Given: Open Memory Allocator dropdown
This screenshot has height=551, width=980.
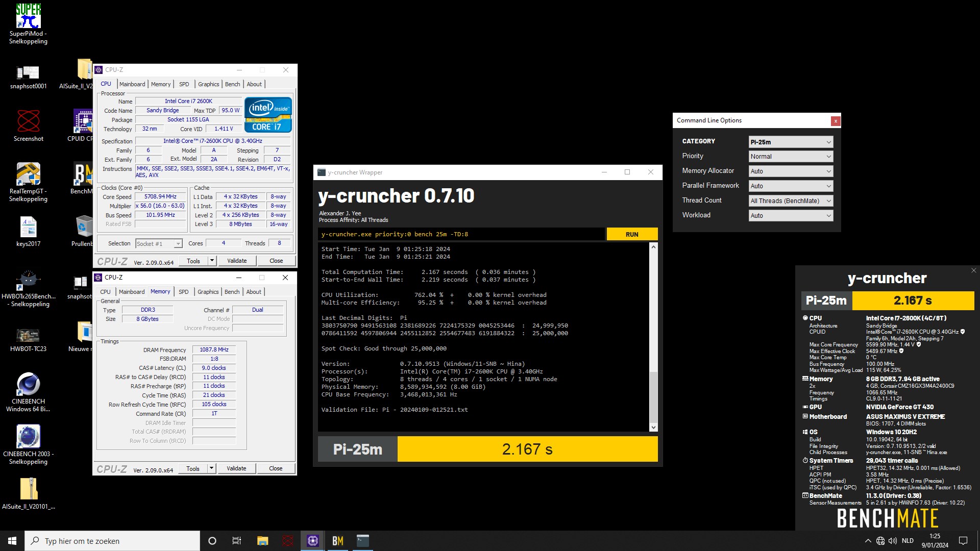Looking at the screenshot, I should point(791,171).
